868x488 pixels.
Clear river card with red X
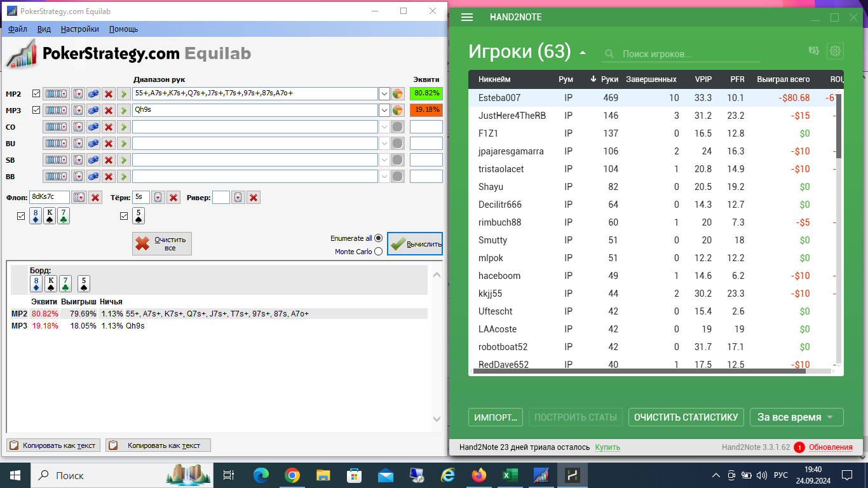pos(254,197)
